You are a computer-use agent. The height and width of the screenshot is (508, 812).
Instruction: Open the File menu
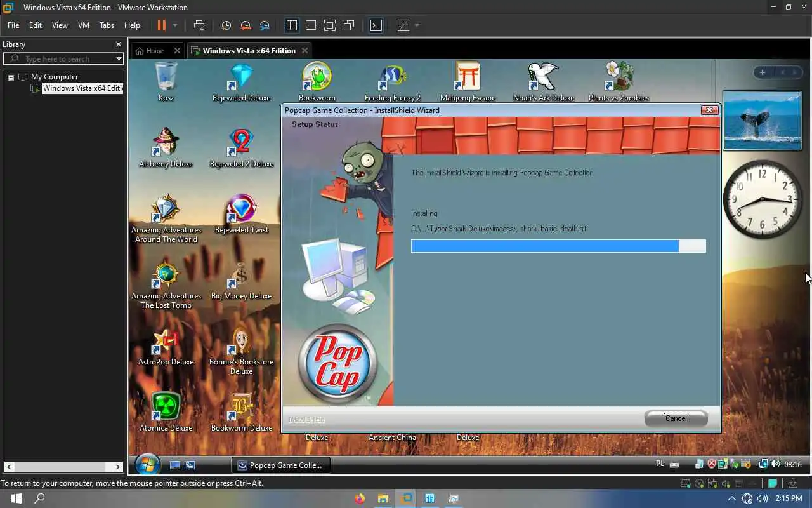[13, 25]
